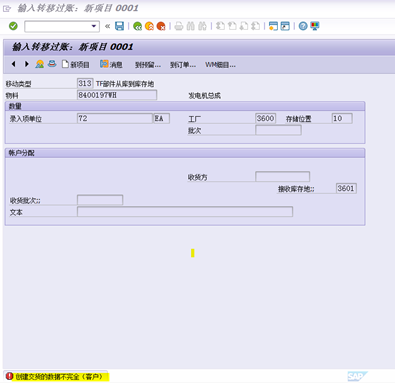Screen dimensions: 395x383
Task: Click the 到预留... button
Action: click(x=148, y=65)
